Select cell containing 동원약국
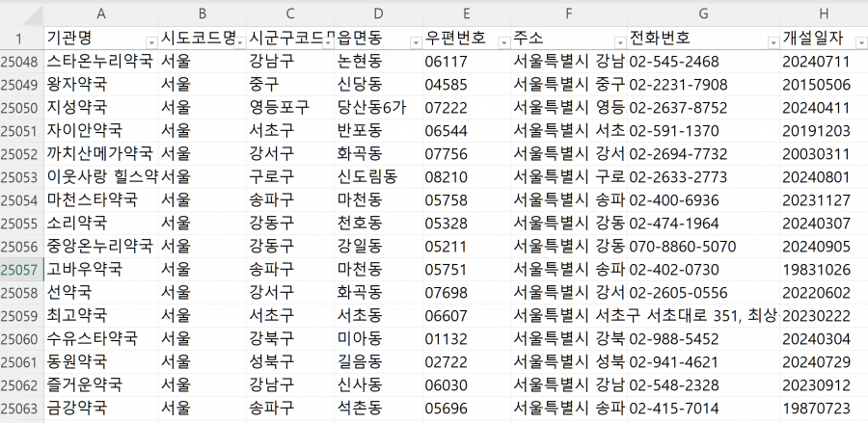Image resolution: width=868 pixels, height=423 pixels. click(100, 361)
